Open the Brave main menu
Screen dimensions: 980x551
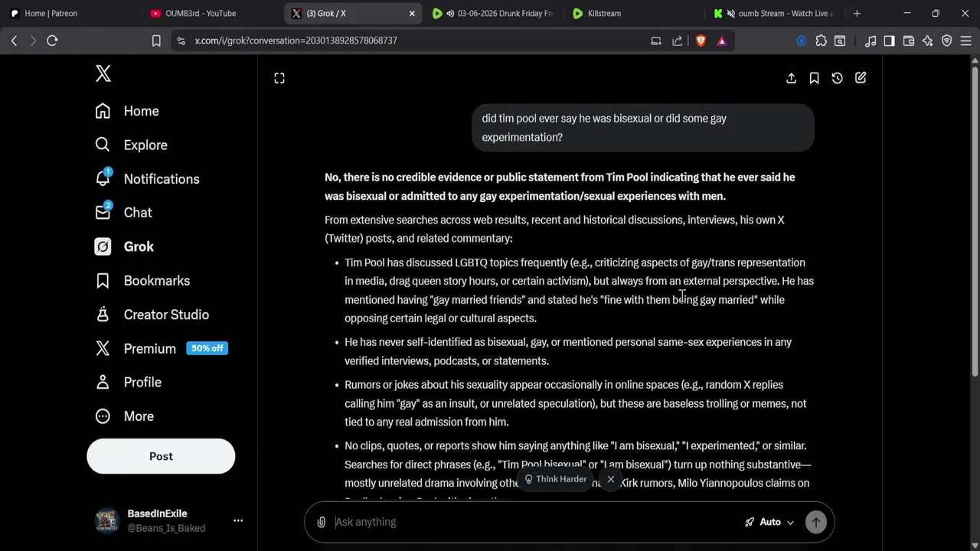tap(966, 41)
